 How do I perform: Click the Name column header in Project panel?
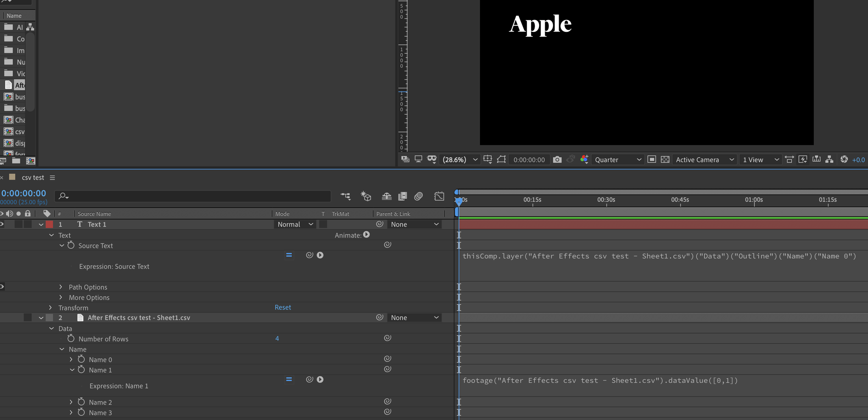click(14, 16)
